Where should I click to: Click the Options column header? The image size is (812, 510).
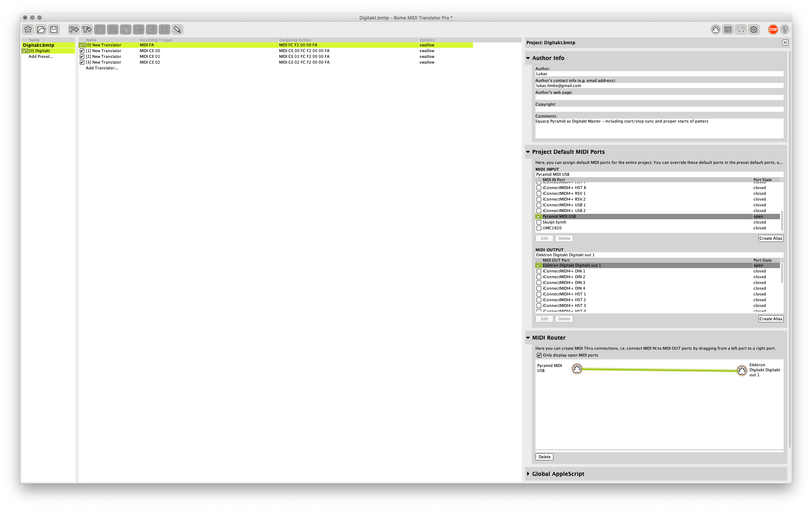pyautogui.click(x=446, y=40)
